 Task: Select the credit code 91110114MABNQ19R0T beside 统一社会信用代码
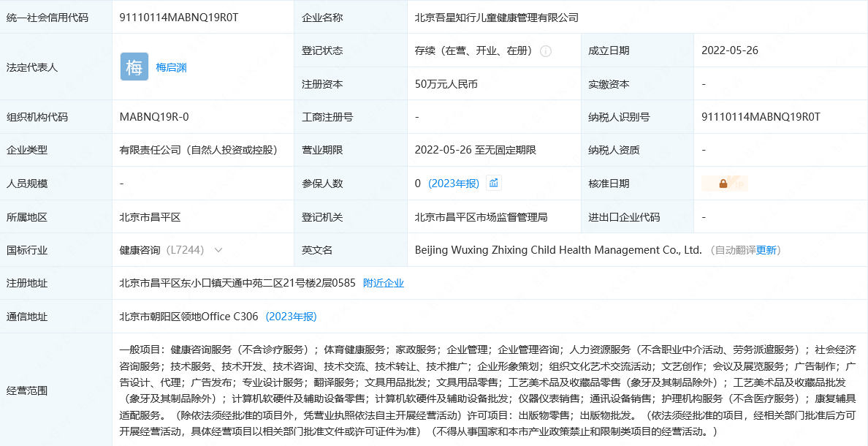[x=179, y=17]
